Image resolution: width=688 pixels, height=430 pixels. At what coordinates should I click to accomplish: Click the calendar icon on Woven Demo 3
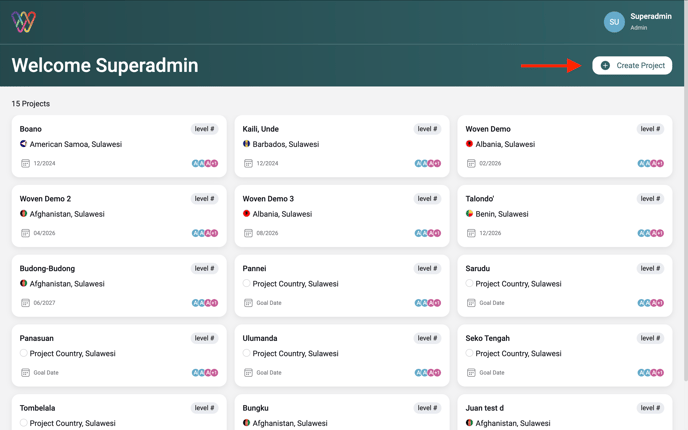(248, 233)
